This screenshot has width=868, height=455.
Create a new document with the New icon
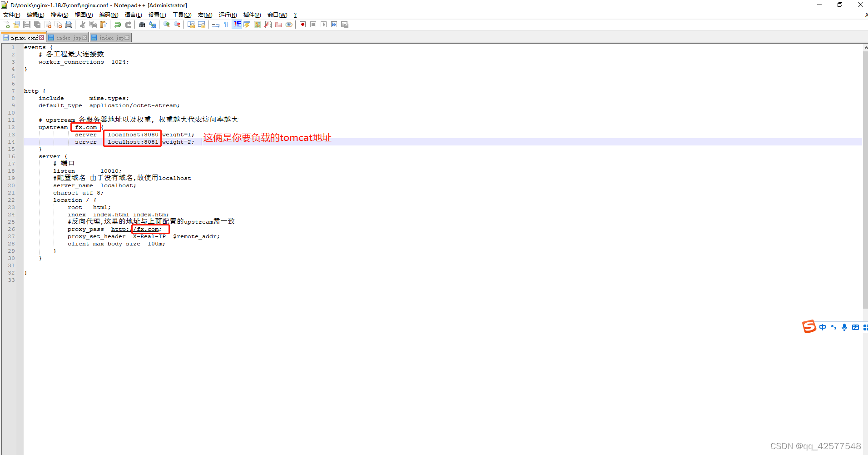[x=6, y=25]
